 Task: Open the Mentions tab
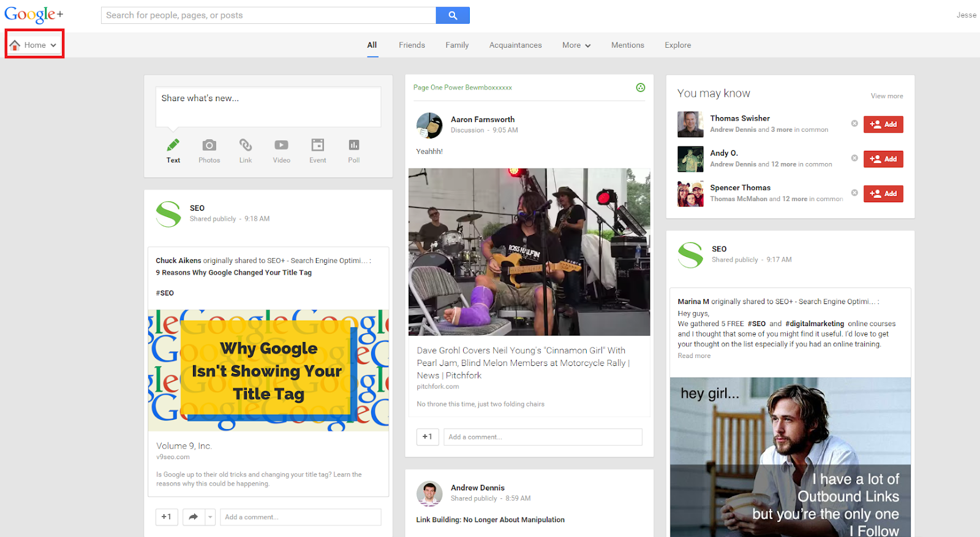tap(627, 45)
